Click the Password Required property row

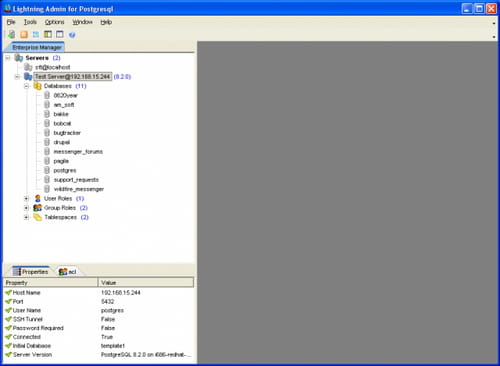tap(99, 328)
